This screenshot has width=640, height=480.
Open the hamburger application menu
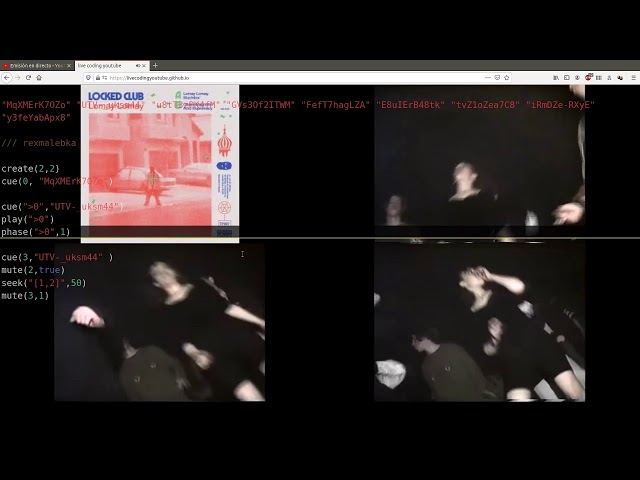pyautogui.click(x=633, y=78)
